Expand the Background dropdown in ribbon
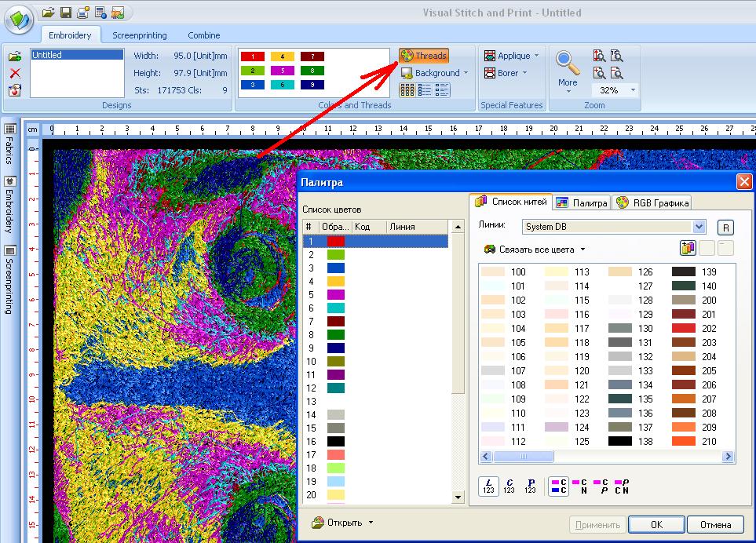This screenshot has height=543, width=756. click(x=466, y=73)
